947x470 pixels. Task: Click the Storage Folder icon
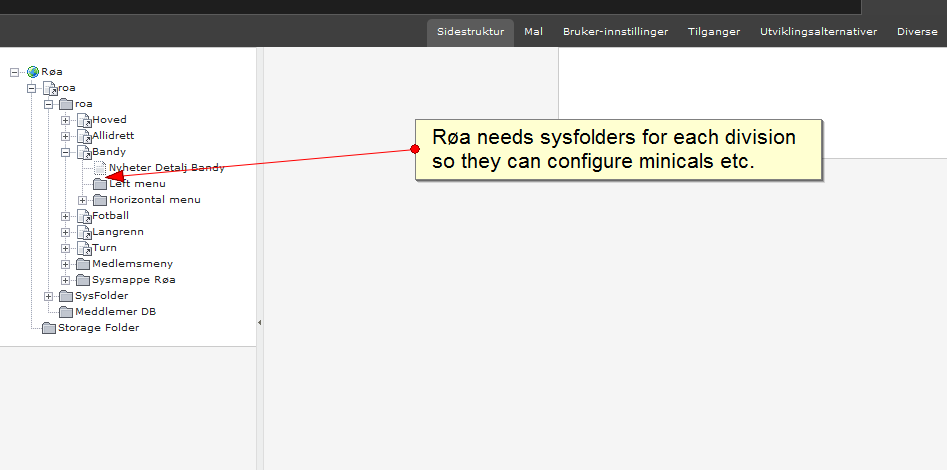pos(49,328)
